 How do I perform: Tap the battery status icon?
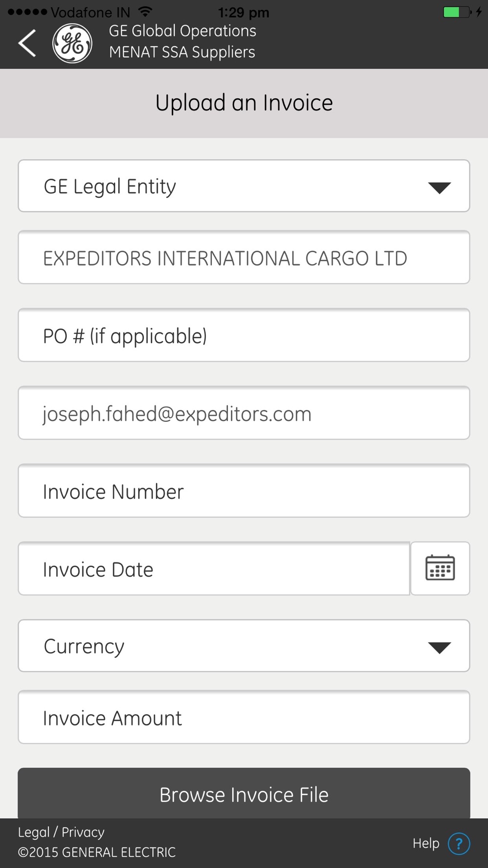point(457,12)
